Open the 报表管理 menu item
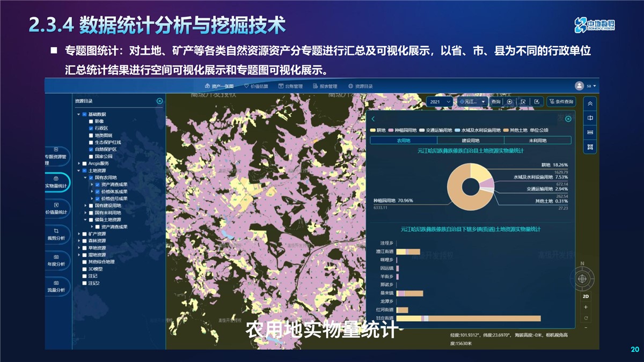Screen dimensions: 644x362 point(325,86)
